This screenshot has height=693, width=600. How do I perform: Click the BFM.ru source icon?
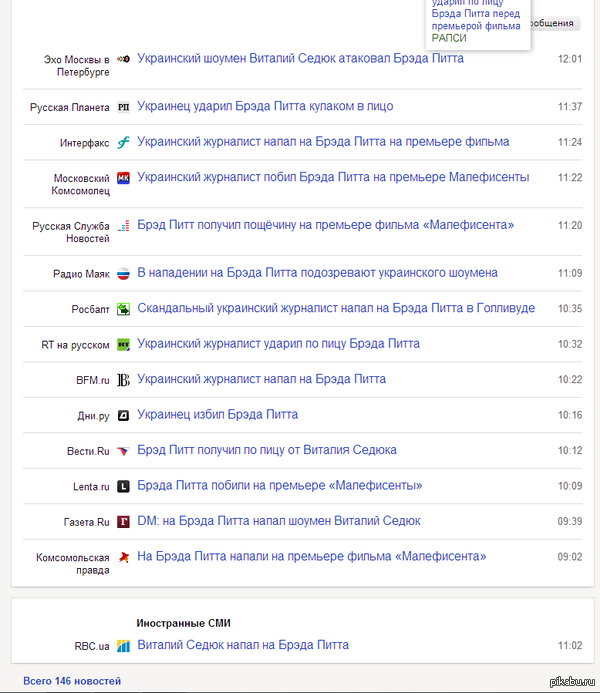pyautogui.click(x=124, y=380)
